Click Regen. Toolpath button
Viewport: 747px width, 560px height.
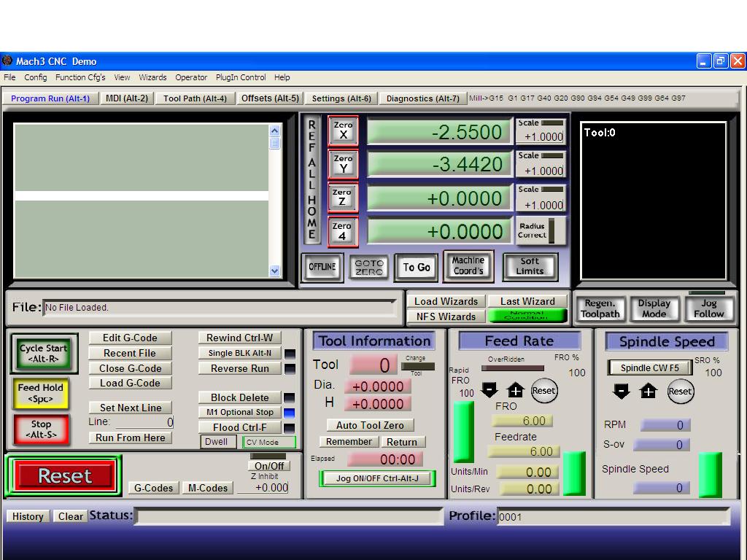pyautogui.click(x=600, y=308)
